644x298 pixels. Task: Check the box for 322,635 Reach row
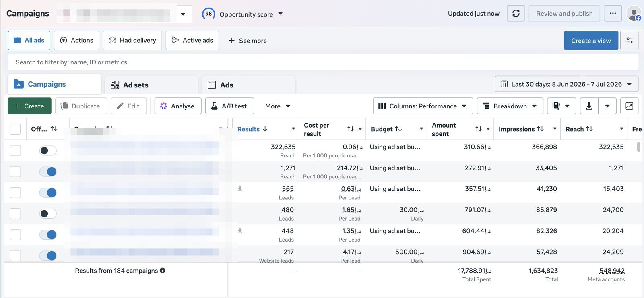pos(15,150)
